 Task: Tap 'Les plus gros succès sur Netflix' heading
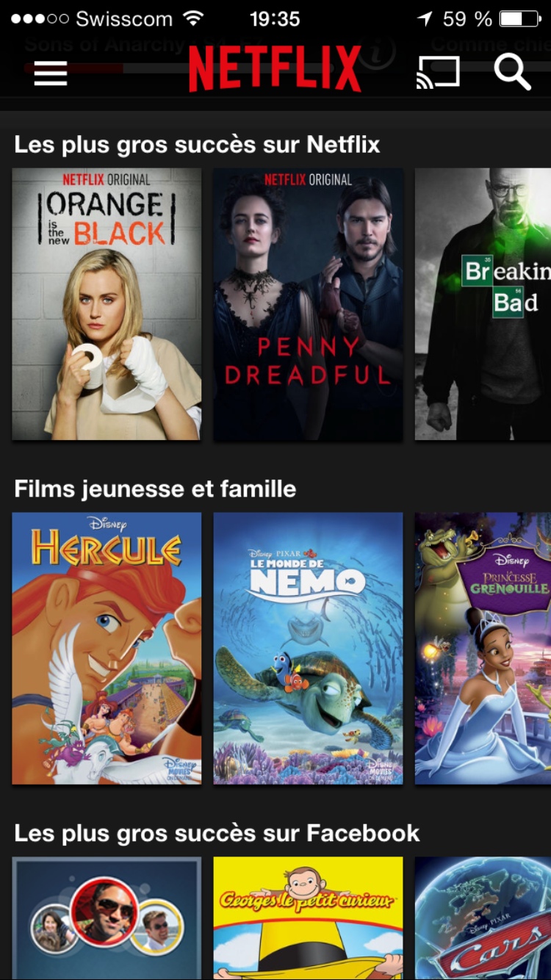tap(197, 144)
